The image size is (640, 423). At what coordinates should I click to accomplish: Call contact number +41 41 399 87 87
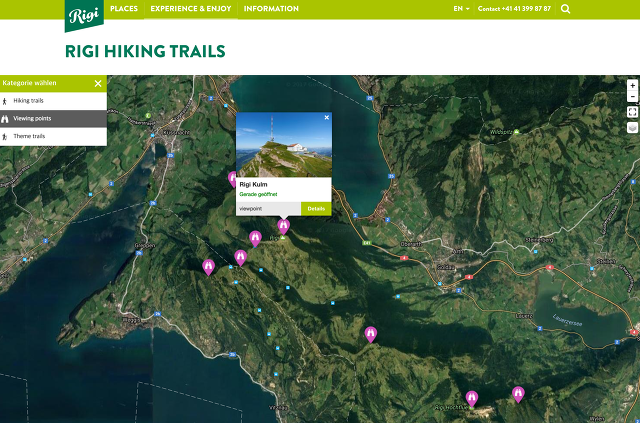(x=514, y=9)
